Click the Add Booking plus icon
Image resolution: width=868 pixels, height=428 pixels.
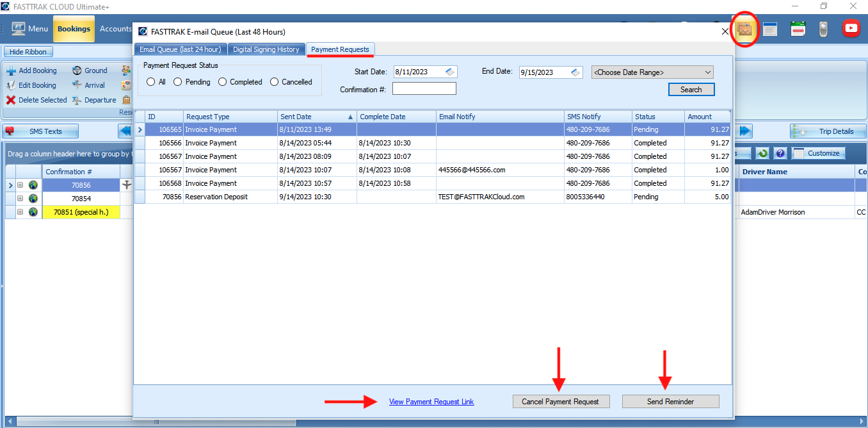[11, 71]
